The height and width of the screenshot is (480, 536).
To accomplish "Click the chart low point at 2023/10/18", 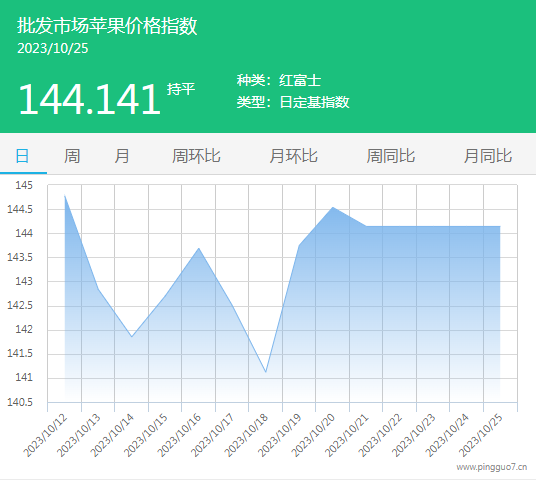I will coord(266,372).
